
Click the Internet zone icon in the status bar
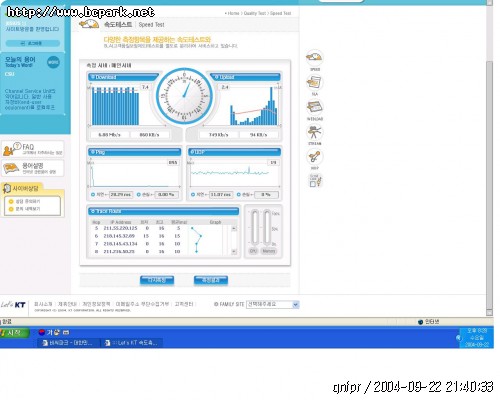pyautogui.click(x=421, y=322)
